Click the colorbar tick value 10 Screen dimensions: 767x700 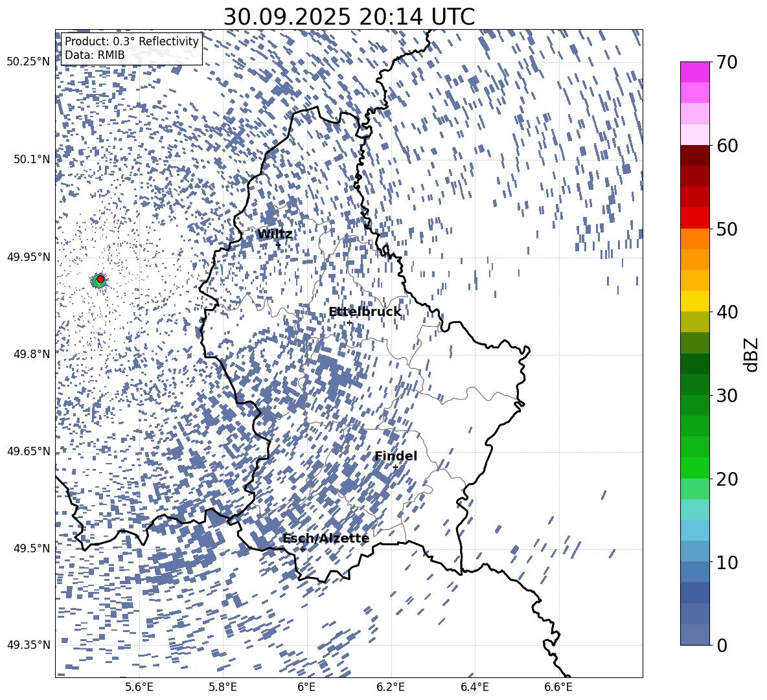(727, 562)
